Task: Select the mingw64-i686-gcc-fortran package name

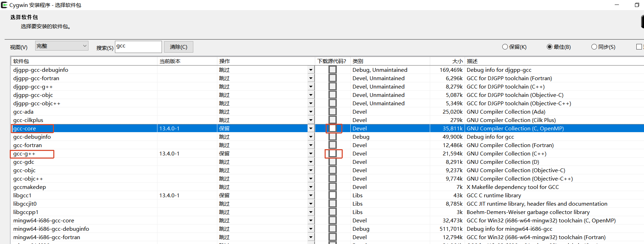Action: pyautogui.click(x=47, y=237)
